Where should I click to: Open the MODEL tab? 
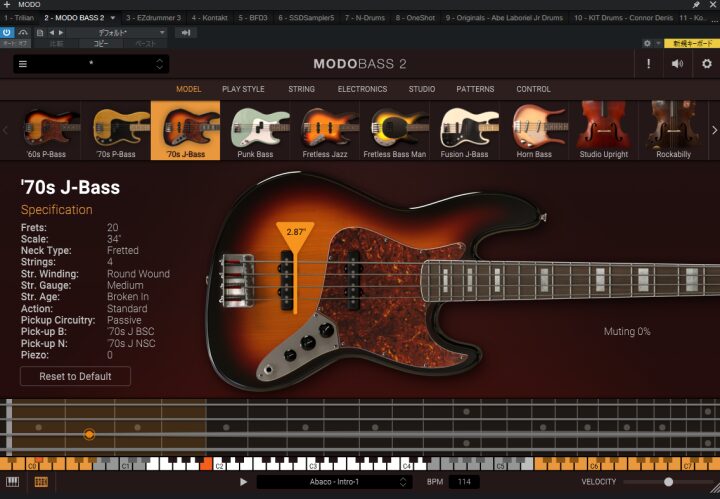pos(189,89)
